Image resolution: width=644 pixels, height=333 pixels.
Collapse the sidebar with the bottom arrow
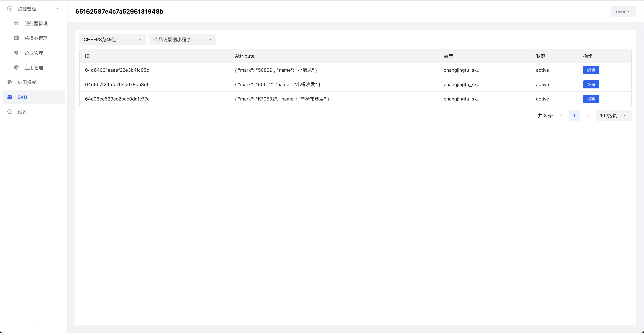point(34,325)
